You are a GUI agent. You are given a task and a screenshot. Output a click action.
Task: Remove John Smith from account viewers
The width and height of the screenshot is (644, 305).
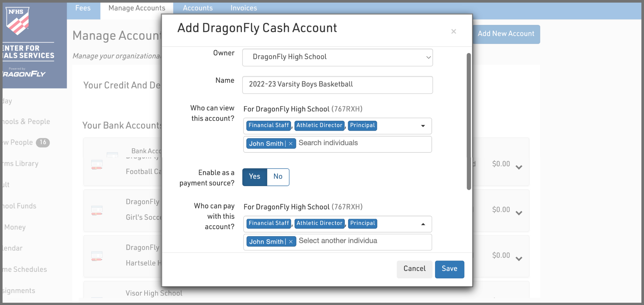pos(291,144)
